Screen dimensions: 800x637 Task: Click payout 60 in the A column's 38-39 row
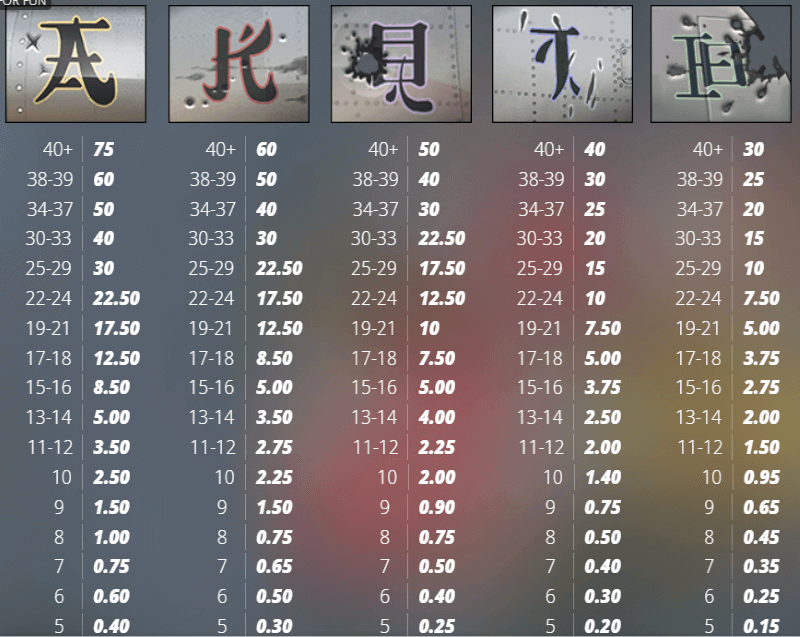point(104,180)
